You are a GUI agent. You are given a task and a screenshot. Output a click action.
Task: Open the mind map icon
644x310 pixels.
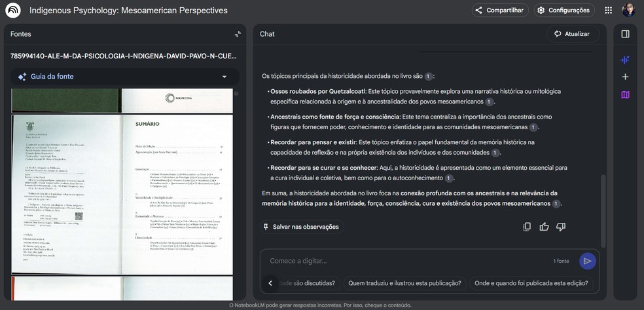(625, 95)
